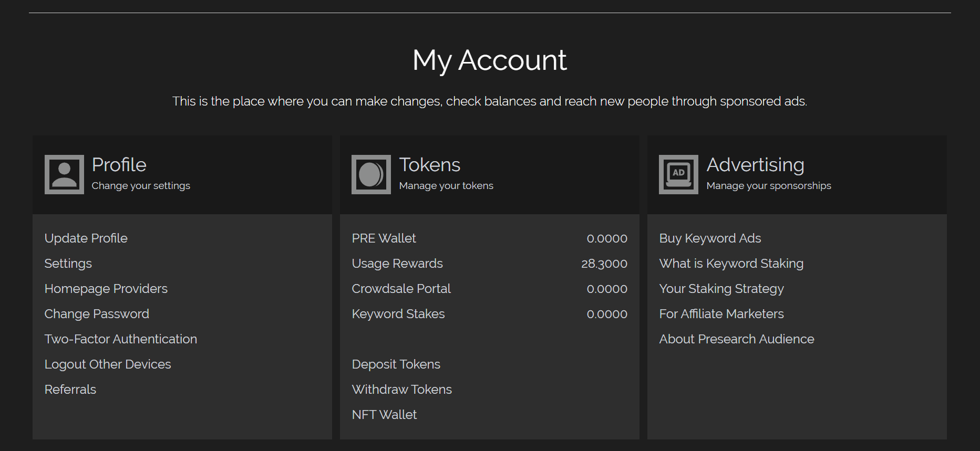Click the Advertising AD laptop icon
The width and height of the screenshot is (980, 451).
pyautogui.click(x=678, y=174)
